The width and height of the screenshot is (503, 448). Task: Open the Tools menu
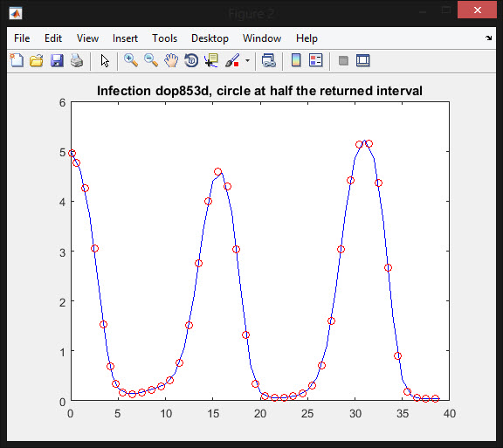[x=164, y=38]
